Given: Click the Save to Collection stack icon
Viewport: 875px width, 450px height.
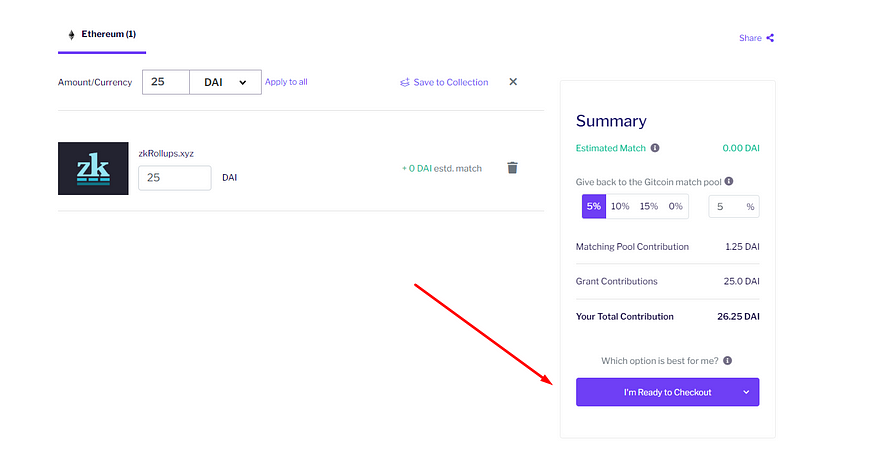Looking at the screenshot, I should [405, 83].
